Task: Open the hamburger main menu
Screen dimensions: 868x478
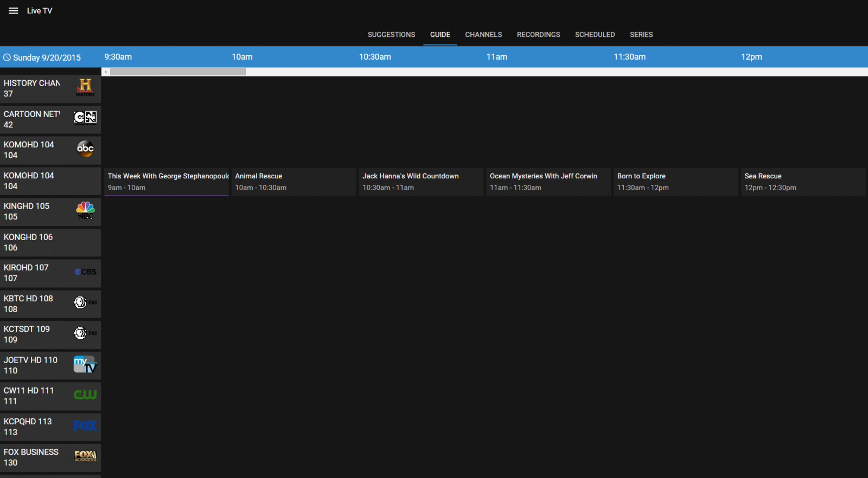Action: pos(14,11)
